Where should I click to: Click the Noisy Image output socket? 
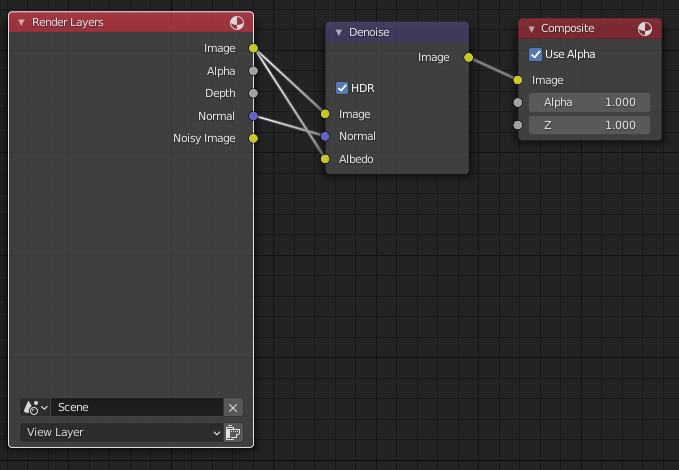[253, 138]
